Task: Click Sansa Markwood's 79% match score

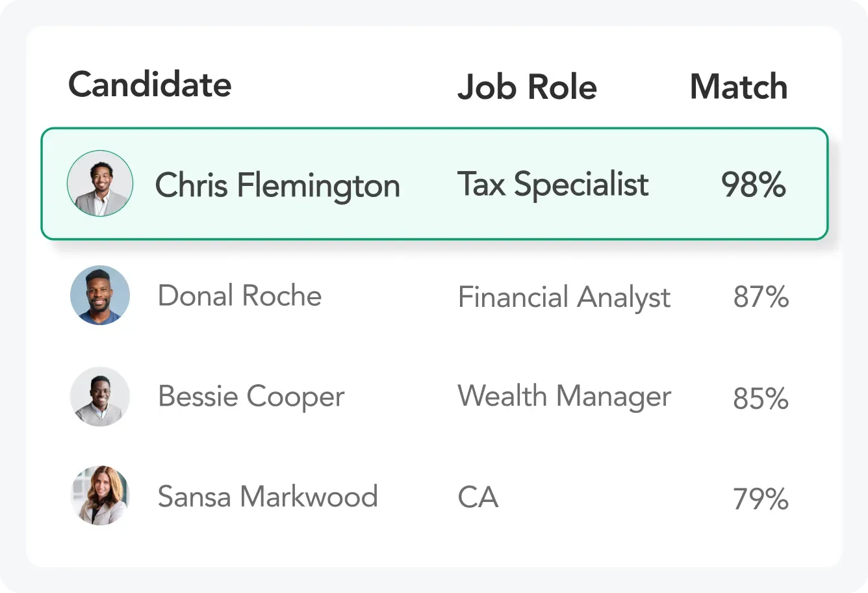Action: (760, 499)
